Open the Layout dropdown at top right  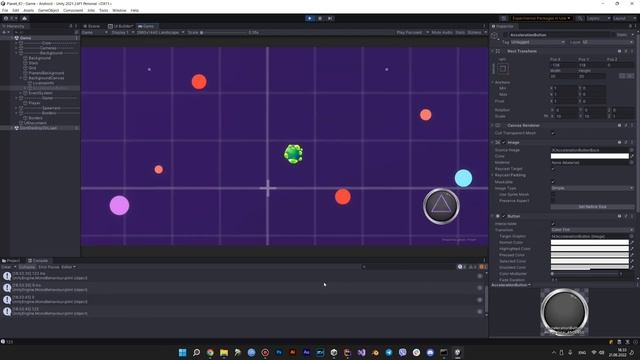[624, 18]
